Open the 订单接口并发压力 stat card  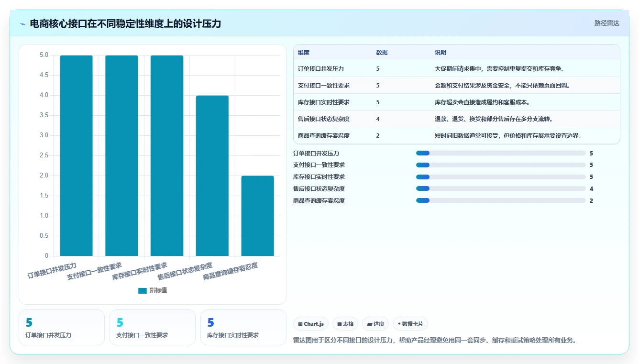[62, 327]
